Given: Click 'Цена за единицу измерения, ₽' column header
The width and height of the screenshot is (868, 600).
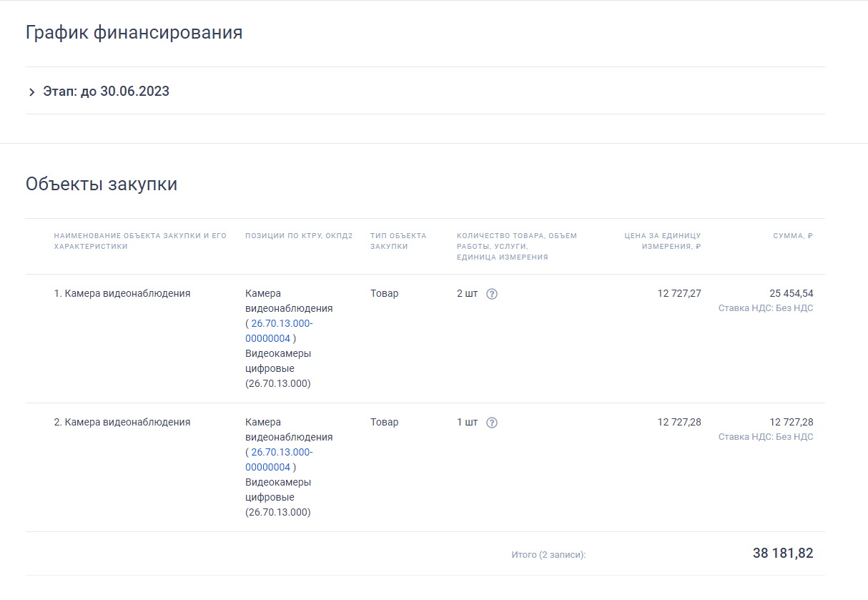Looking at the screenshot, I should point(662,241).
